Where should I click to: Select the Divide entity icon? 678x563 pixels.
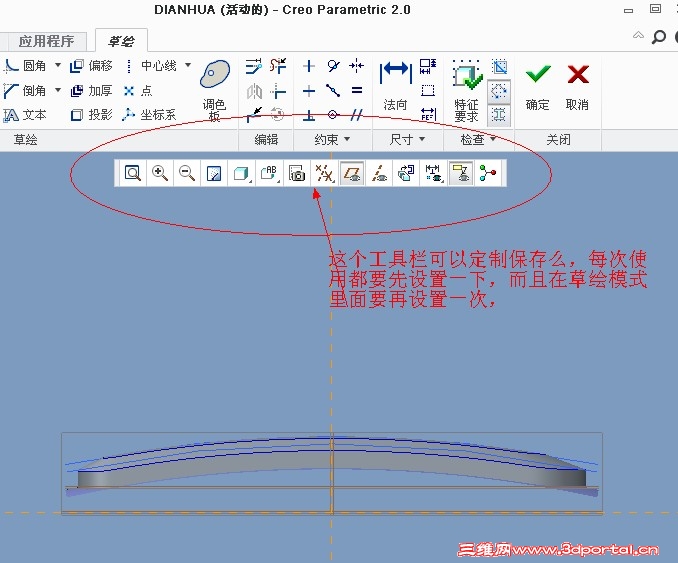[x=254, y=115]
